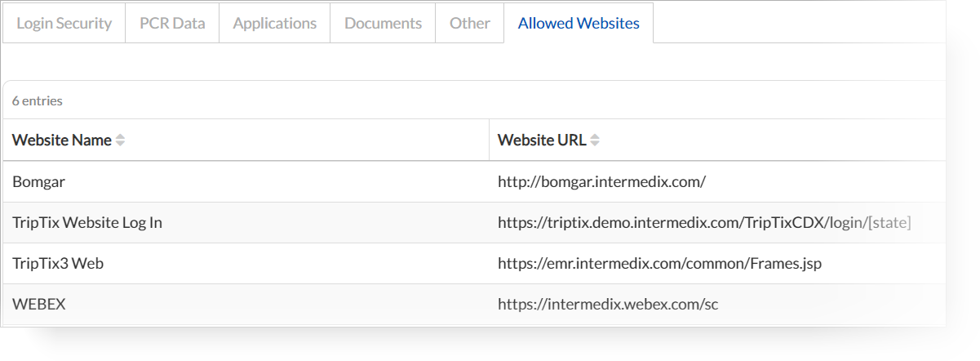
Task: Open the Other tab
Action: point(470,23)
